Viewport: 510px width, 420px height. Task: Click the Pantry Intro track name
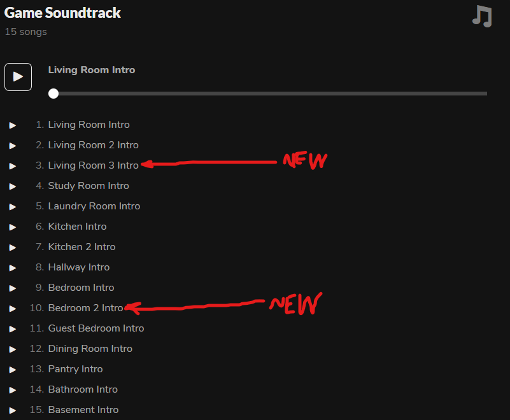[75, 369]
